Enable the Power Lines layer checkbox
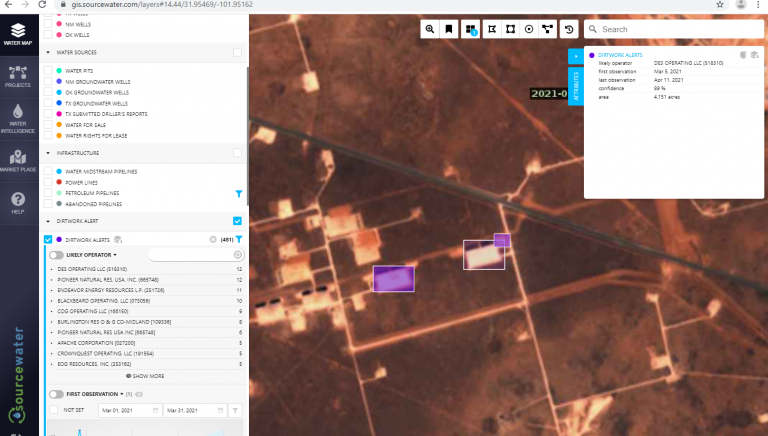This screenshot has width=768, height=436. click(48, 182)
